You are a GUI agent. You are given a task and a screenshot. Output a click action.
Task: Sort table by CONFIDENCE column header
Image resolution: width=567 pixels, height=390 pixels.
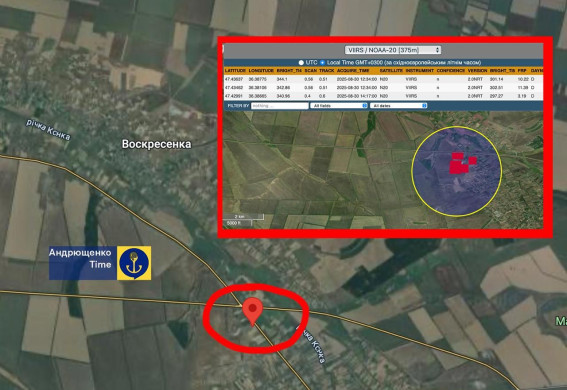click(x=451, y=71)
